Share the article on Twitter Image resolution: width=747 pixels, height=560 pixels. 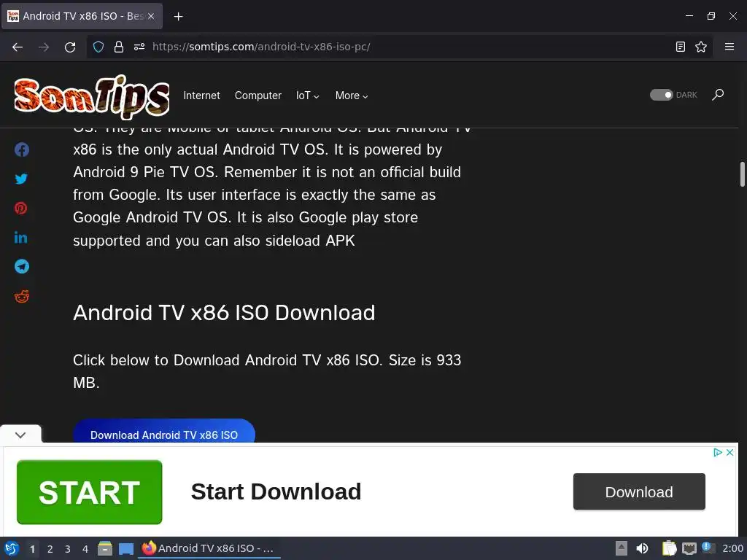21,179
